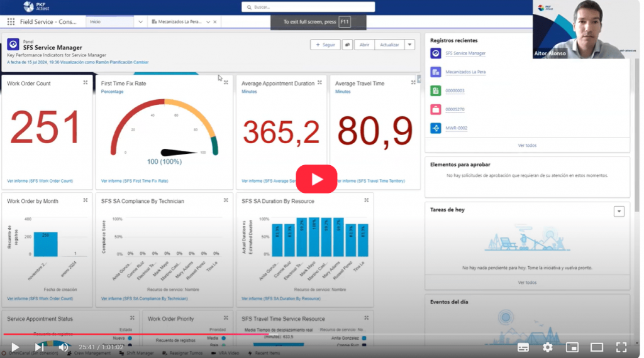The image size is (644, 358).
Task: Click the SFS Service Manager panel icon
Action: 13,45
